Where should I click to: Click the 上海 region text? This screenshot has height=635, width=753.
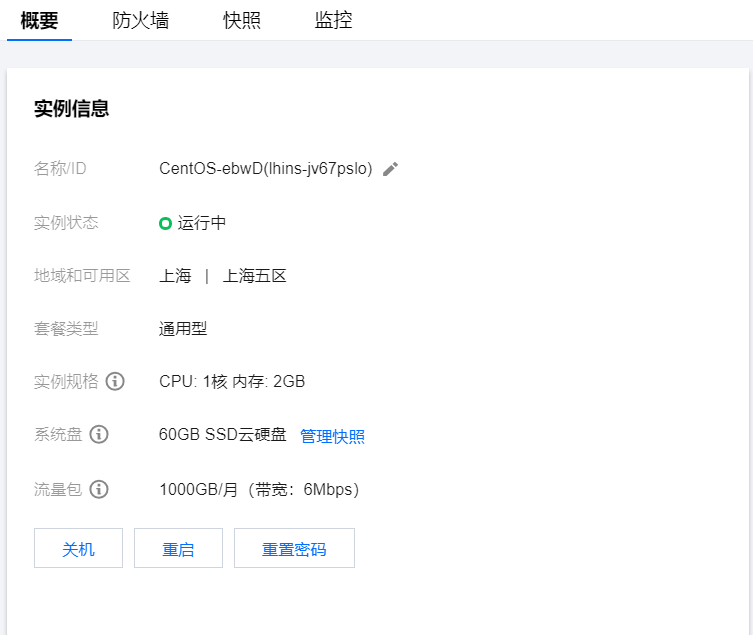point(175,276)
